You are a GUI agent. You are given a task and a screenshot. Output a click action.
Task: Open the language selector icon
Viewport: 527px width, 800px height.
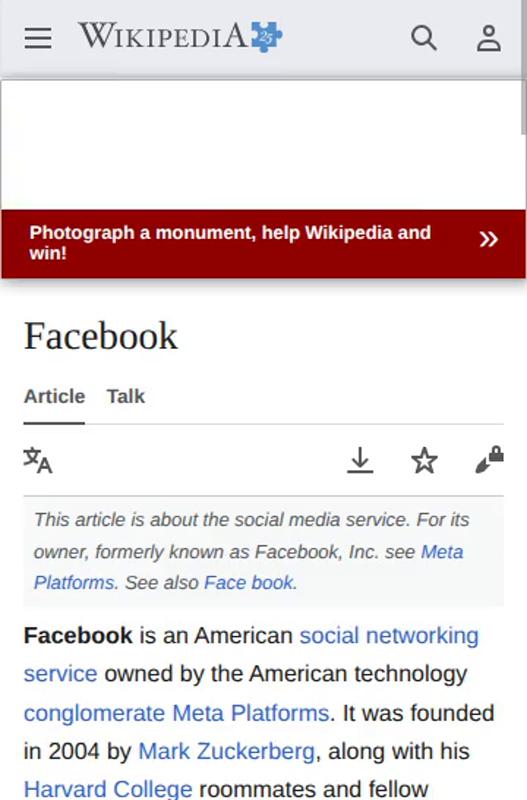tap(38, 460)
